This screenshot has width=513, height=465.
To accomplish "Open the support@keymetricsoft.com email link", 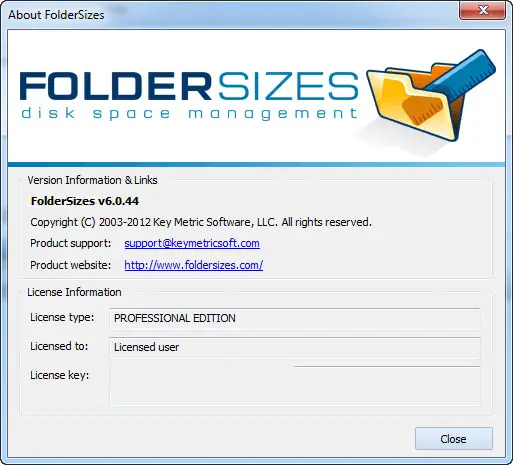I will 192,243.
